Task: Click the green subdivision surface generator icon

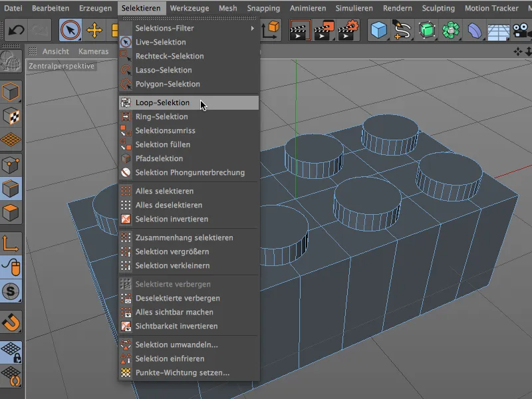Action: point(427,31)
